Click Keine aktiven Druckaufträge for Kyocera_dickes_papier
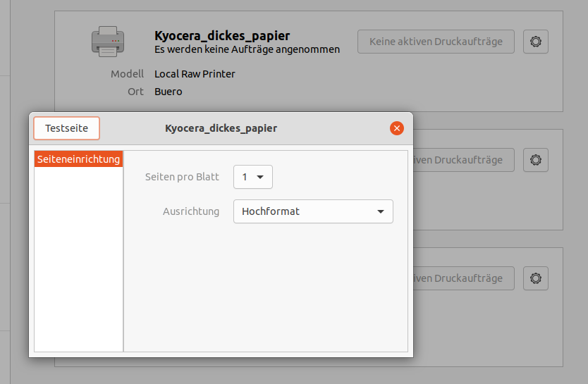The width and height of the screenshot is (588, 384). tap(436, 42)
